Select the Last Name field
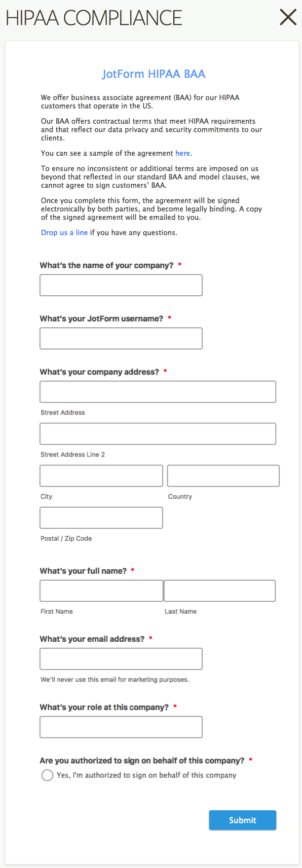Image resolution: width=302 pixels, height=868 pixels. 220,590
